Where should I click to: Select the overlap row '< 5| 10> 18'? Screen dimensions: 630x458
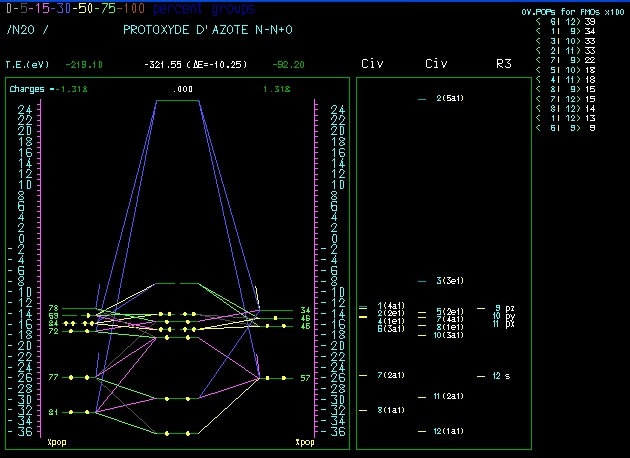(x=565, y=70)
